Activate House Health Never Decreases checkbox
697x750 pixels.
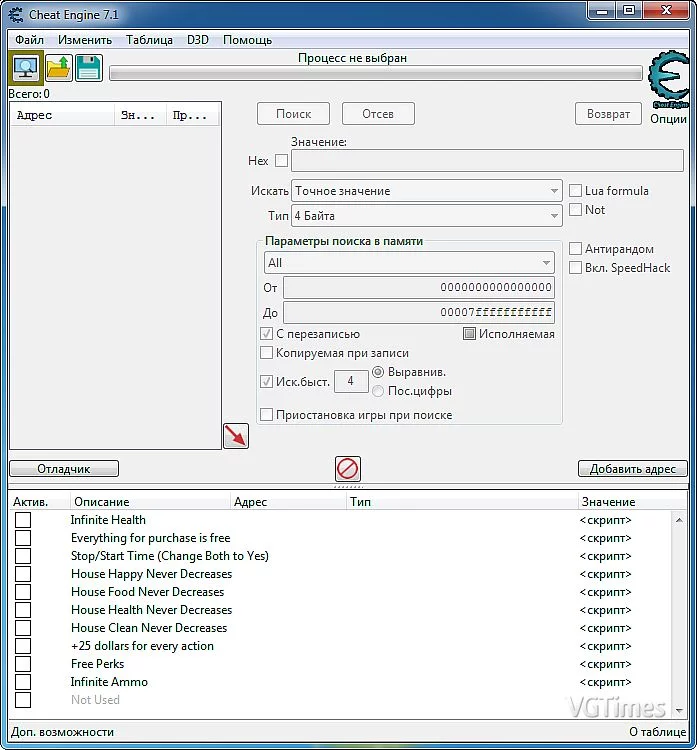[x=23, y=610]
